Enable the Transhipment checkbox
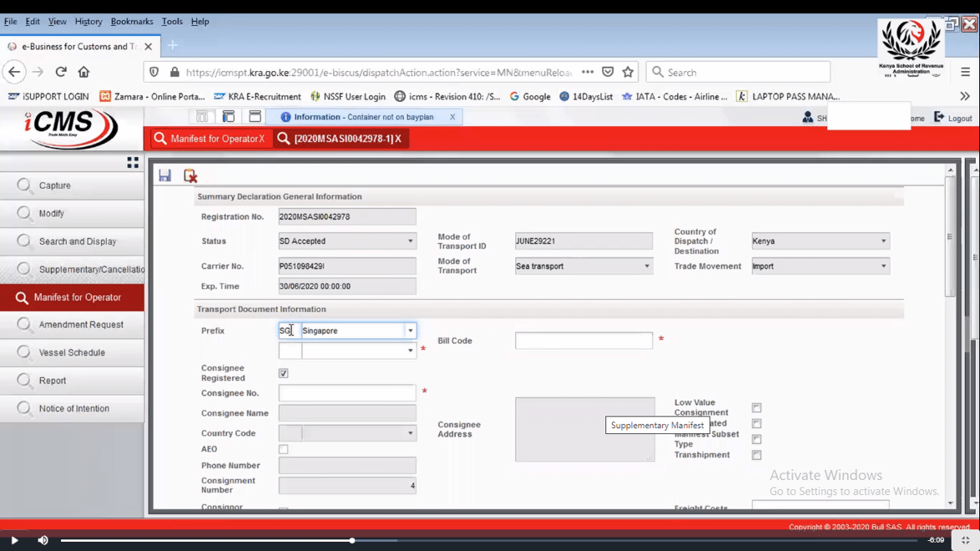980x551 pixels. click(x=756, y=455)
